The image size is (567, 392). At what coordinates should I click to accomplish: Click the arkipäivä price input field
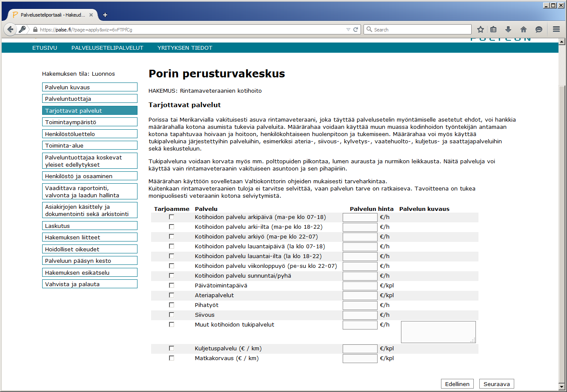tap(360, 217)
